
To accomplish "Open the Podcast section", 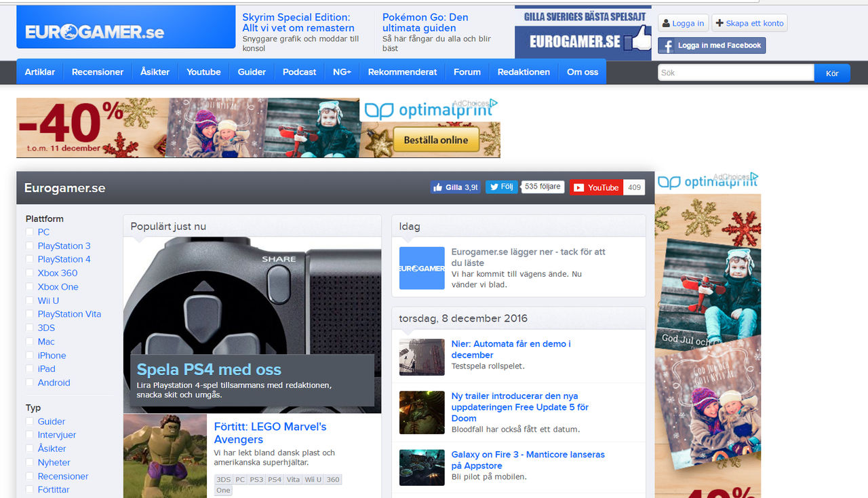I will coord(299,71).
